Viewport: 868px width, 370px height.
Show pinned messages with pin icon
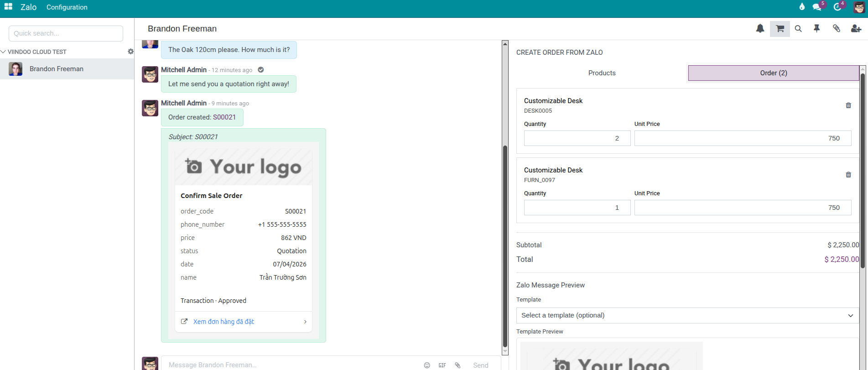(x=817, y=29)
